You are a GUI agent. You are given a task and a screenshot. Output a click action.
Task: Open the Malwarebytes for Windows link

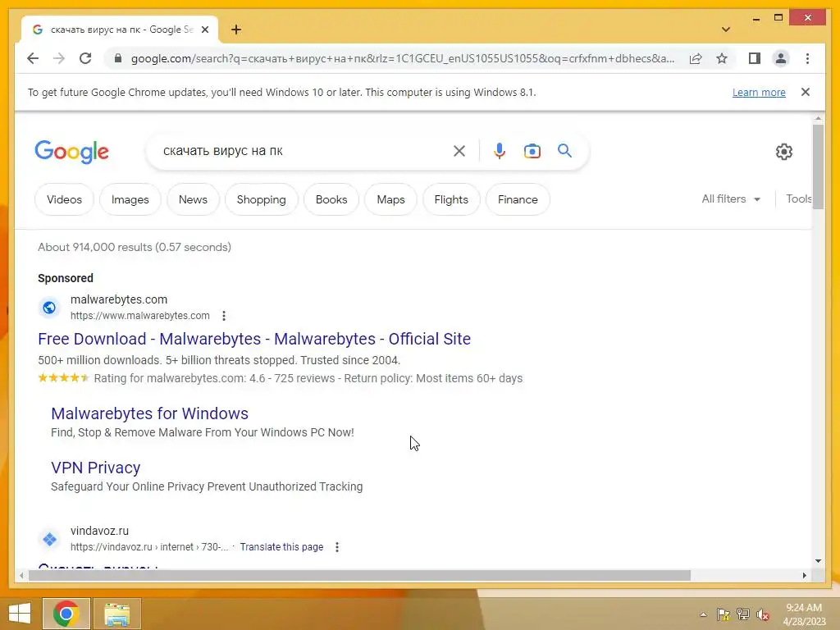(x=149, y=413)
